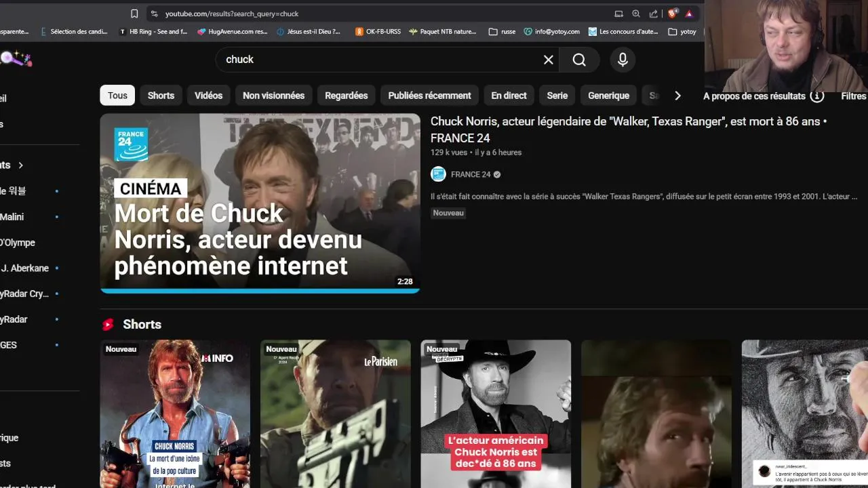The height and width of the screenshot is (488, 868).
Task: Start voice search with microphone icon
Action: 623,60
